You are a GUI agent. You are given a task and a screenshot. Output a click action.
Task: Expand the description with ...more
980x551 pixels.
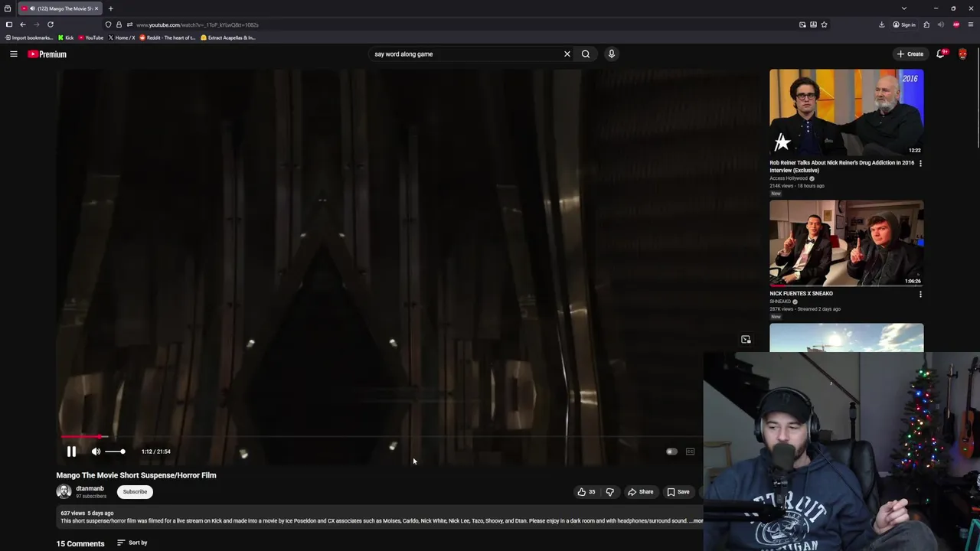point(696,521)
